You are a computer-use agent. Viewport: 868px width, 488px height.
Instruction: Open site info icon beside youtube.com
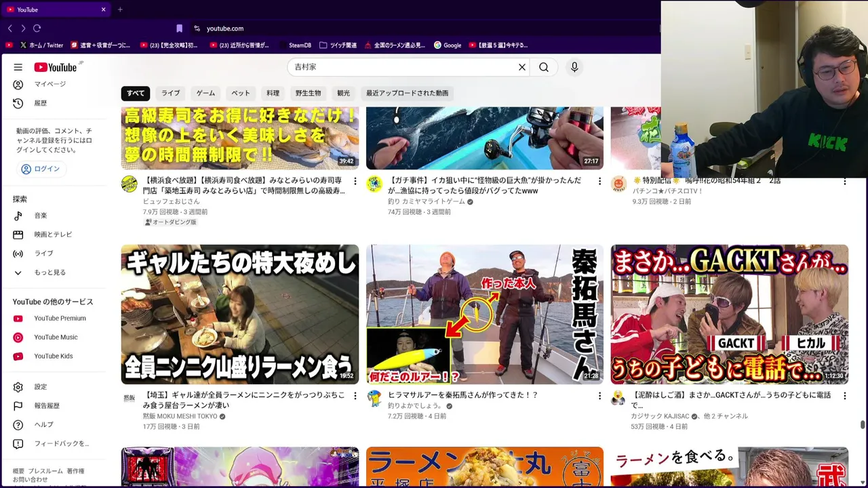click(x=197, y=28)
